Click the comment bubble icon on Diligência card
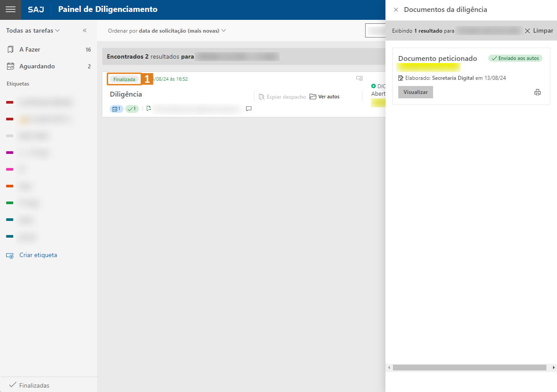Screen dimensions: 557x392 (249, 108)
